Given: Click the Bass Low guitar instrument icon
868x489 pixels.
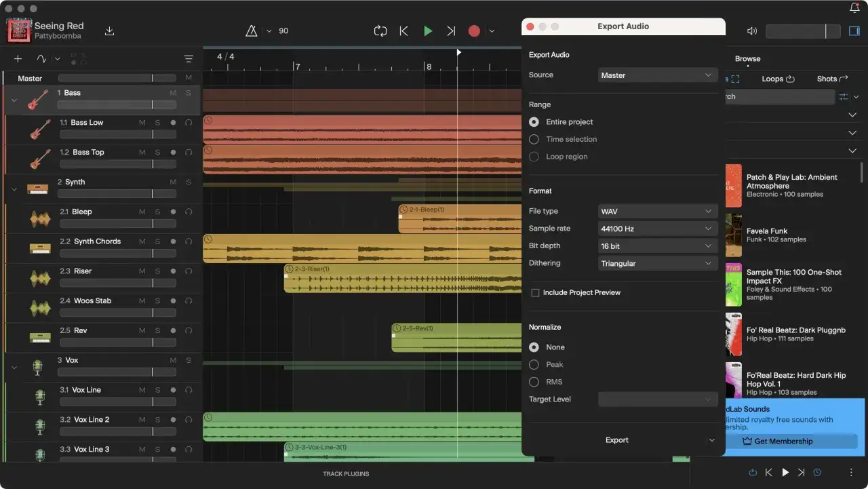Looking at the screenshot, I should (x=40, y=129).
